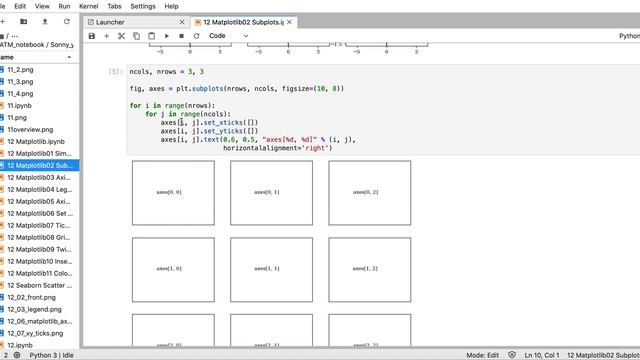Open notebook 12 Matplotlib11 Colo...
The height and width of the screenshot is (360, 640).
[x=40, y=273]
